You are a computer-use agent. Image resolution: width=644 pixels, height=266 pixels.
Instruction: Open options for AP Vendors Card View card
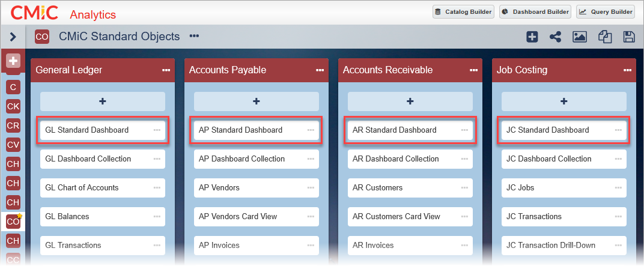coord(311,216)
